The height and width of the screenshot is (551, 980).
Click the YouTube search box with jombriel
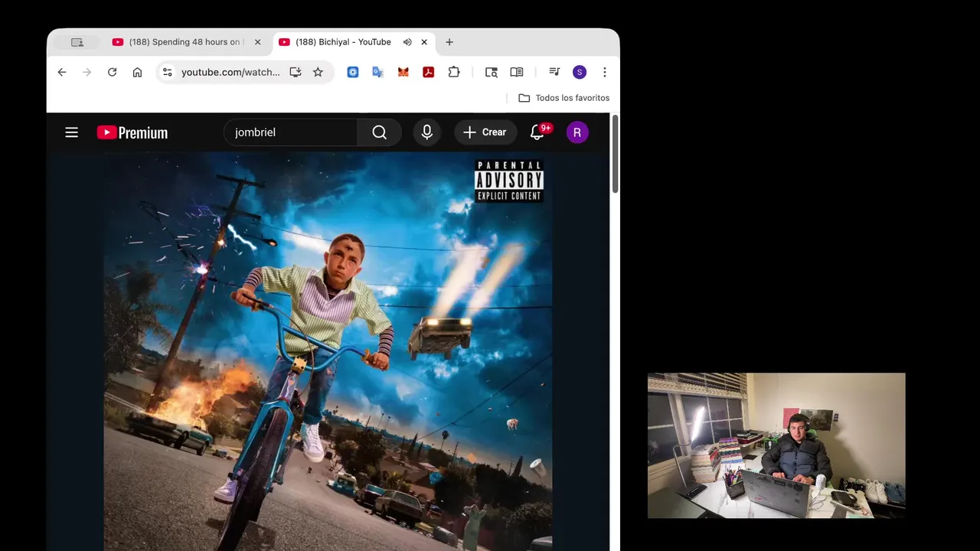pyautogui.click(x=291, y=132)
